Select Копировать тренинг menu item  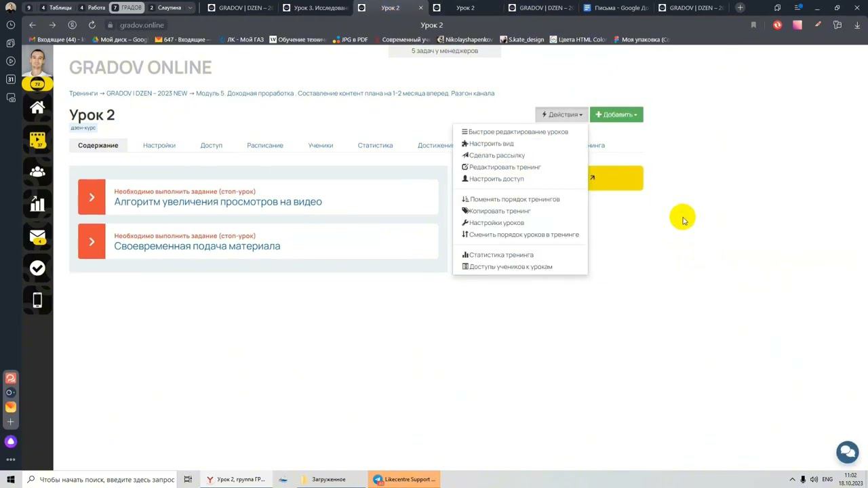(x=496, y=211)
